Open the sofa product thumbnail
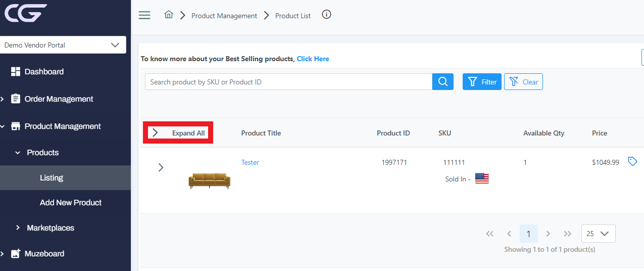The width and height of the screenshot is (644, 271). [209, 180]
